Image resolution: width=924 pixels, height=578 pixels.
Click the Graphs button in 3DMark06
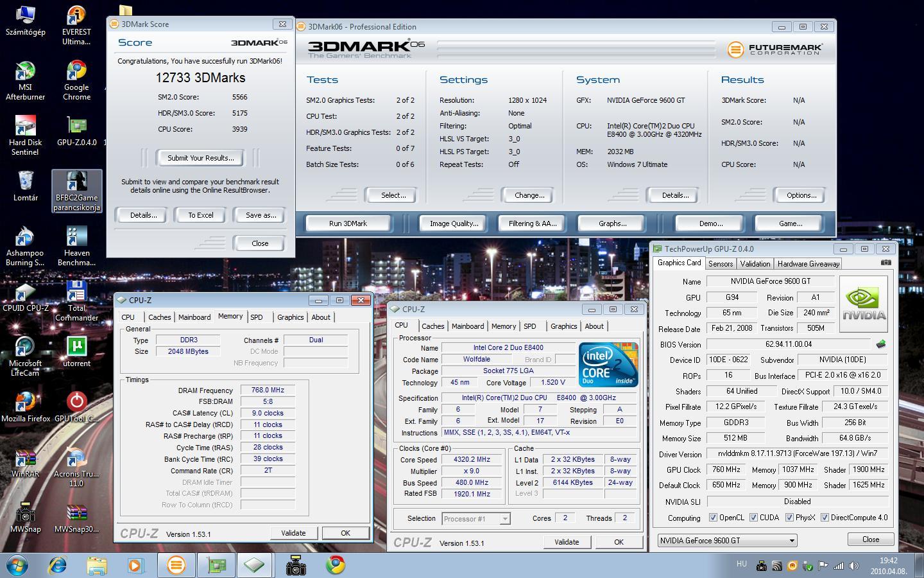[x=612, y=223]
